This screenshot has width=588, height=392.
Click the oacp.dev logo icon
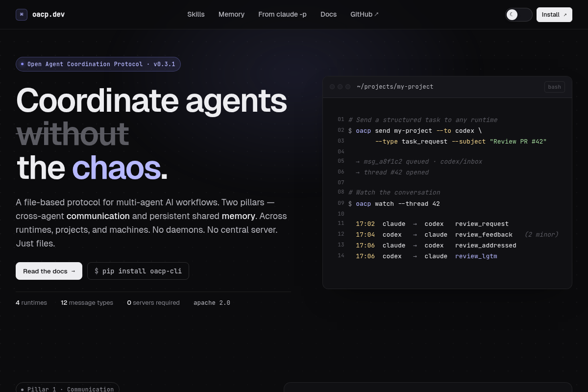tap(22, 15)
